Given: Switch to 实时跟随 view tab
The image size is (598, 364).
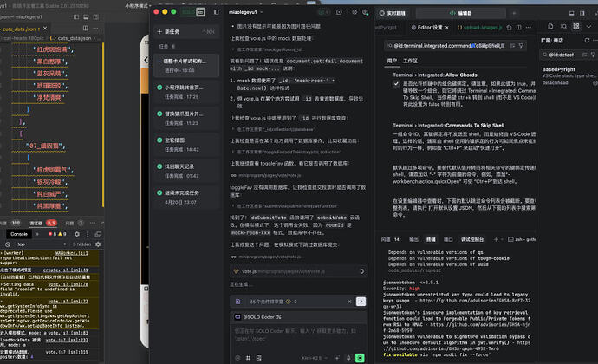Looking at the screenshot, I should 393,13.
